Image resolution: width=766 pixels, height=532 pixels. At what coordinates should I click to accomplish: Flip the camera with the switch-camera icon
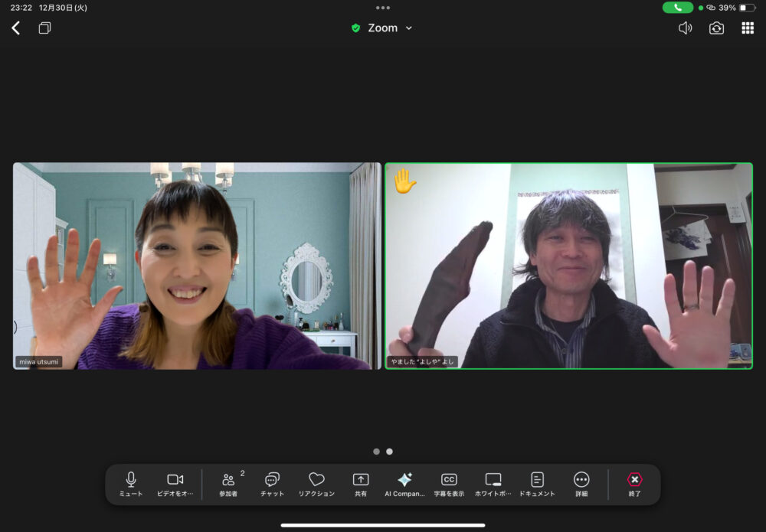click(716, 28)
